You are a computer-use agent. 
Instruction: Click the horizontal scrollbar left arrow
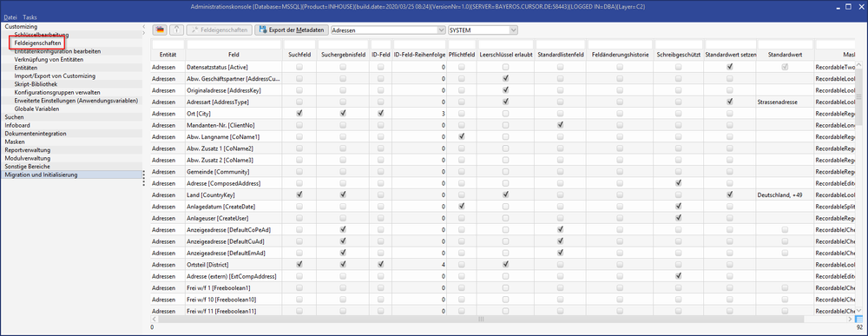coord(155,319)
